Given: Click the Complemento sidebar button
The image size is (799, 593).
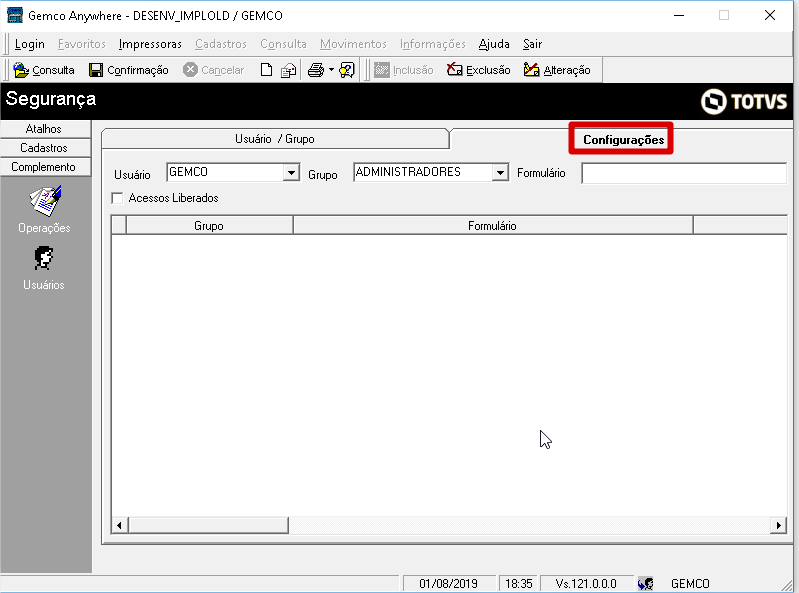Looking at the screenshot, I should coord(44,167).
